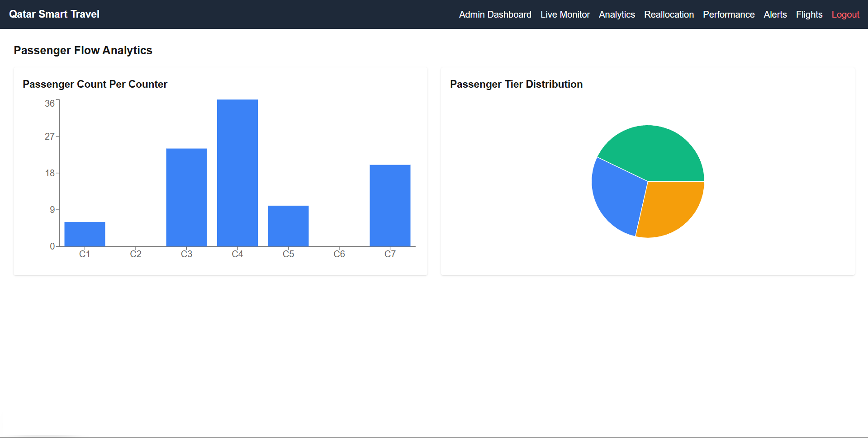The image size is (868, 438).
Task: Click the Passenger Tier Distribution title
Action: [516, 84]
